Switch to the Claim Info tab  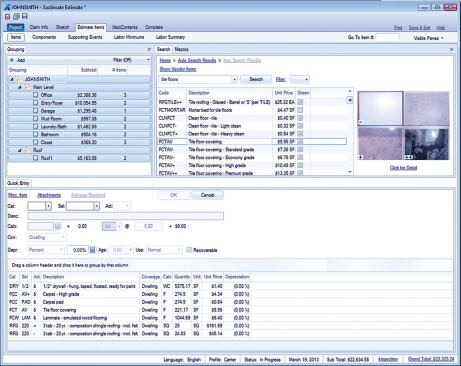(39, 27)
